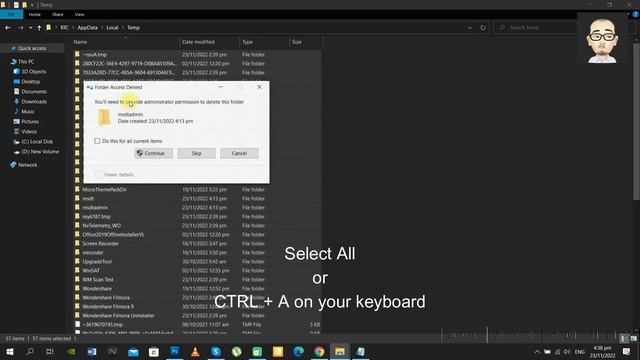Switch to File Explorer taskbar icon
This screenshot has height=360, width=640.
point(340,351)
